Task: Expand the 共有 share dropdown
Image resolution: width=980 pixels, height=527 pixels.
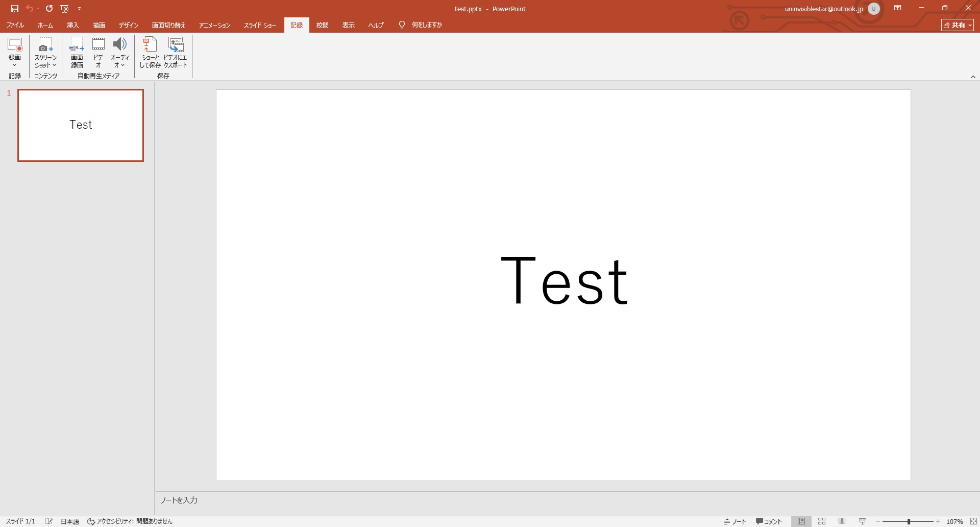Action: 958,25
